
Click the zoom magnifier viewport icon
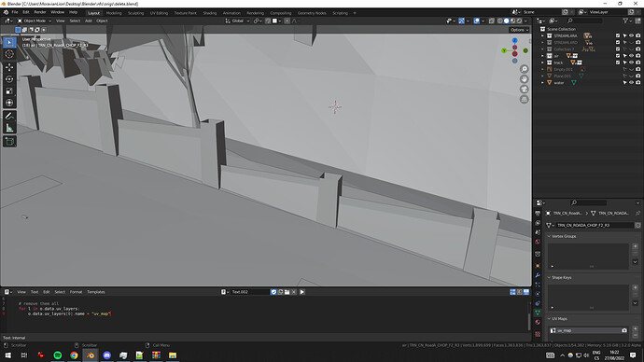(x=525, y=69)
